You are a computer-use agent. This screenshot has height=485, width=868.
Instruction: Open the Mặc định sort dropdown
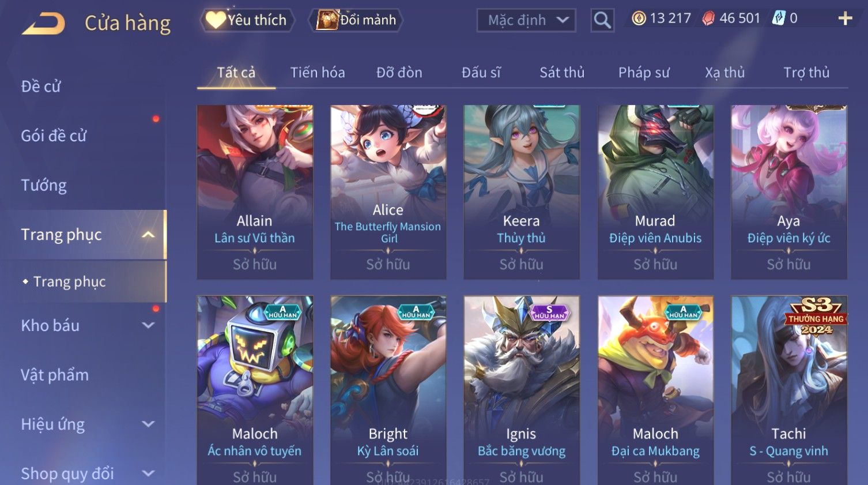pyautogui.click(x=526, y=20)
